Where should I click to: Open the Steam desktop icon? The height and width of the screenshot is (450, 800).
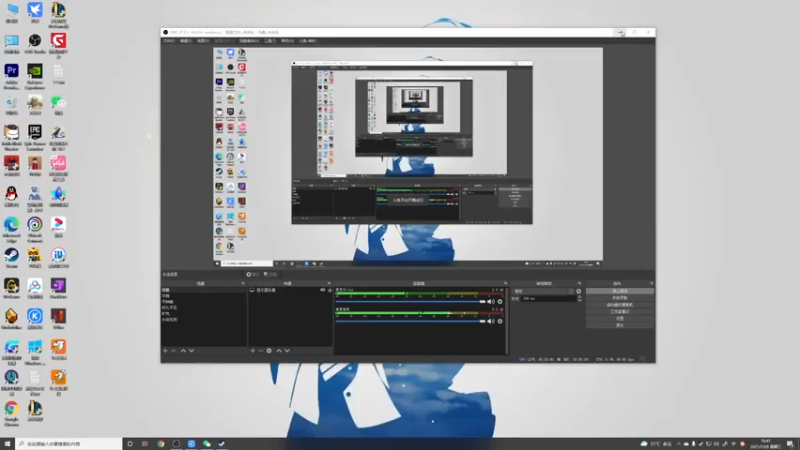[11, 258]
